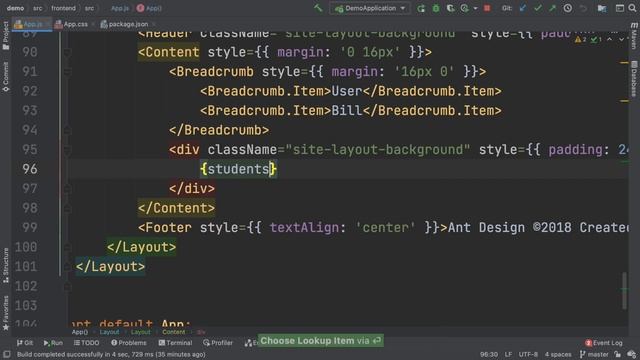Screen dimensions: 640x360
Task: Go to previous highlighted error arrow
Action: click(609, 40)
